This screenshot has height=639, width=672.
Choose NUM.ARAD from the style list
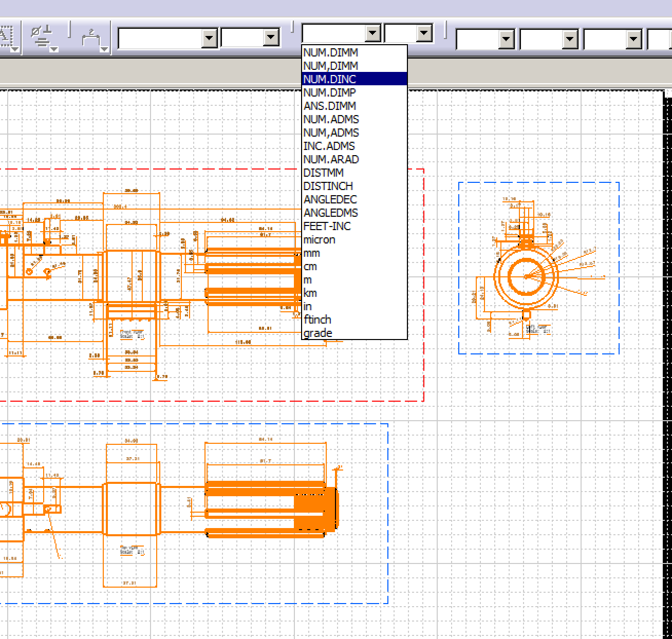click(x=330, y=159)
